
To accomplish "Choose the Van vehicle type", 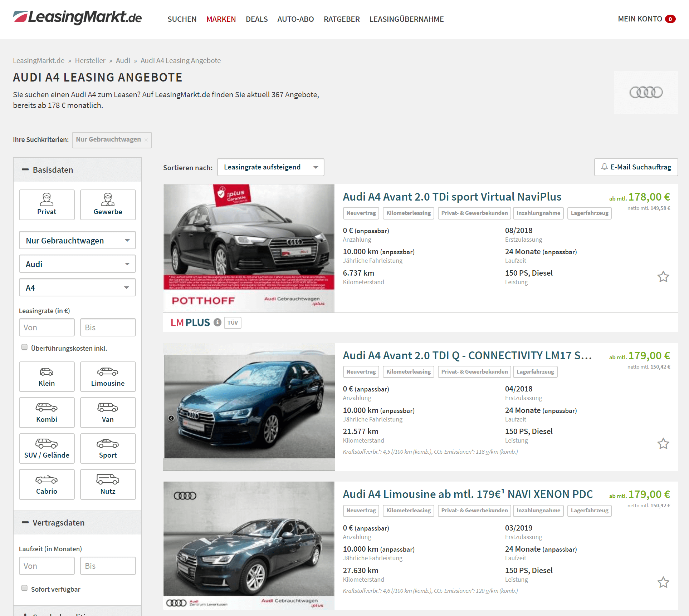I will [x=108, y=413].
